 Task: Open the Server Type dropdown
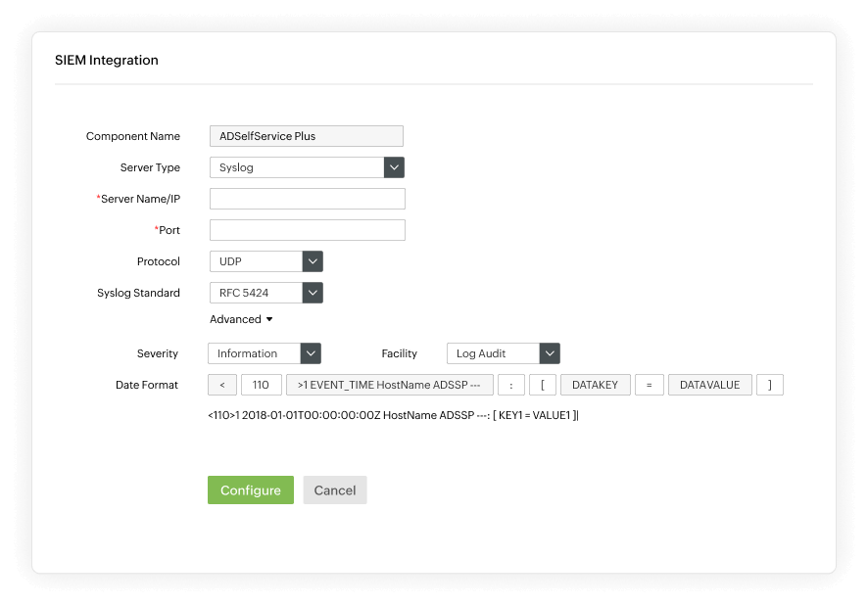pos(392,166)
